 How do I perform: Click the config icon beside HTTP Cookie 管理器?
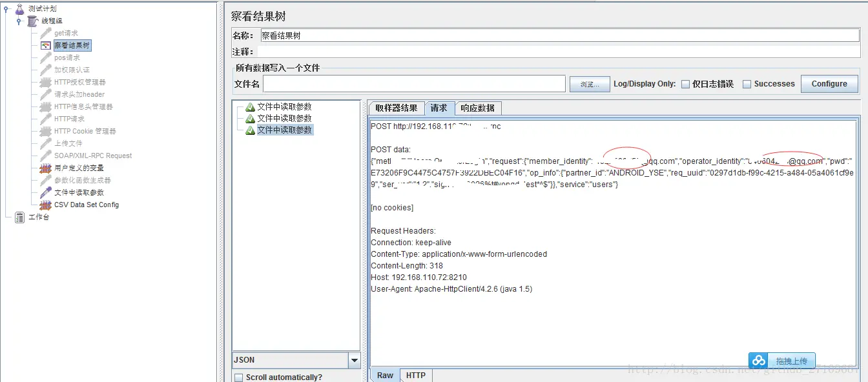pyautogui.click(x=46, y=132)
